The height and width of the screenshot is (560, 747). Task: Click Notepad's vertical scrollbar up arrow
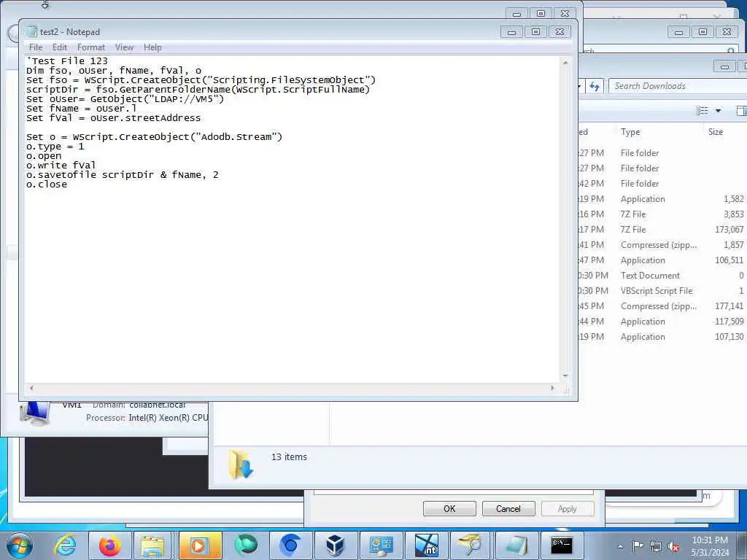[x=565, y=63]
